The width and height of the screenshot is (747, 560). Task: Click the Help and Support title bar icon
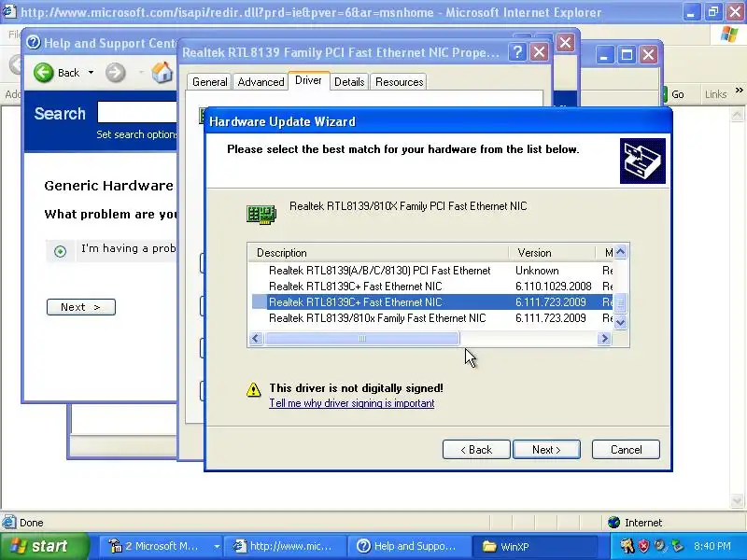point(34,42)
